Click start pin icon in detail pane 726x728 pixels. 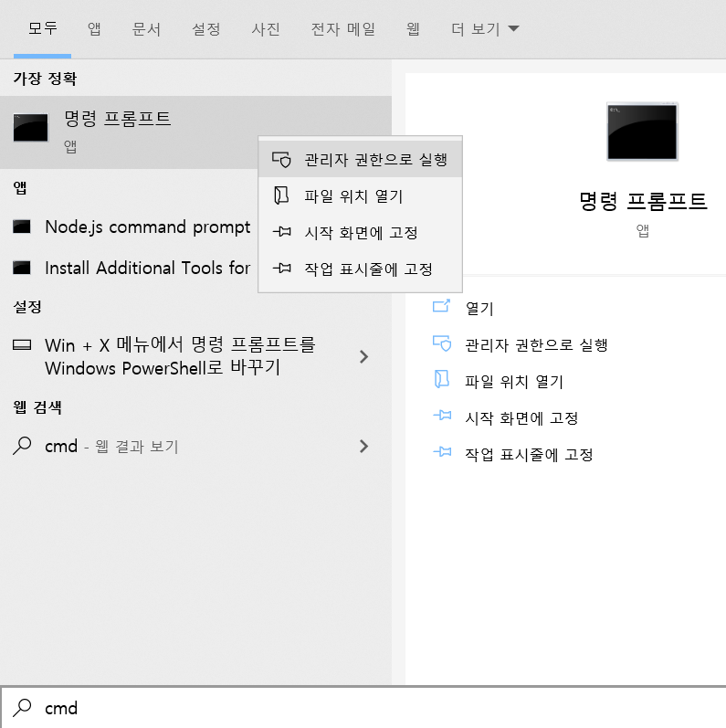point(442,415)
